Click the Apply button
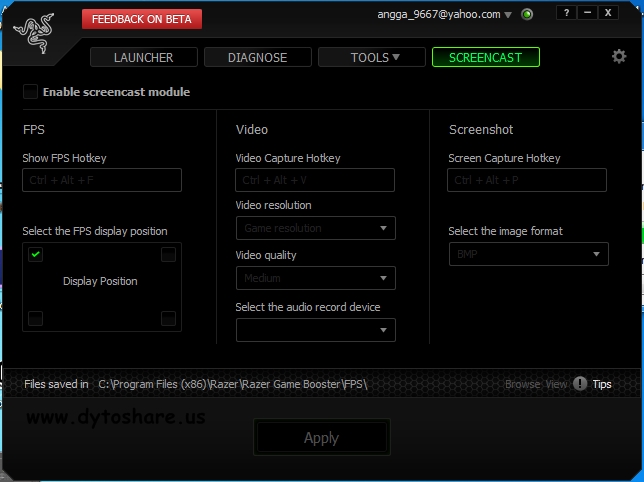The height and width of the screenshot is (482, 644). 322,438
